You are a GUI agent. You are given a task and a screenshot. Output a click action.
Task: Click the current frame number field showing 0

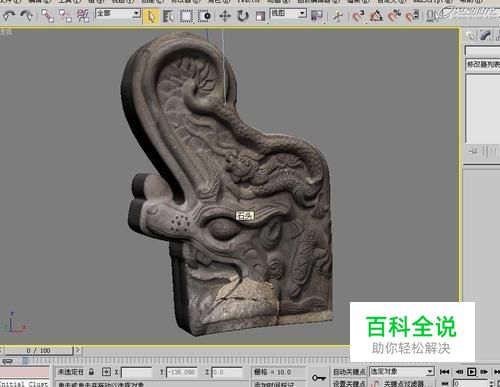(471, 384)
